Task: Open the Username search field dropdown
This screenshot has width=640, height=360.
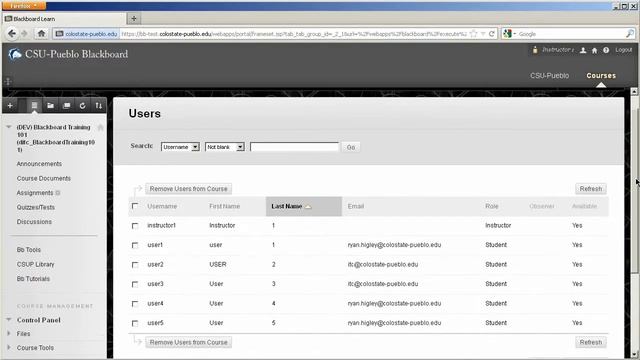Action: pos(180,147)
